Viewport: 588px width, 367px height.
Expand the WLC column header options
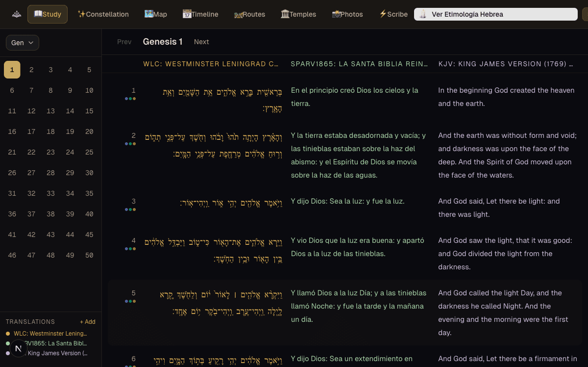211,64
